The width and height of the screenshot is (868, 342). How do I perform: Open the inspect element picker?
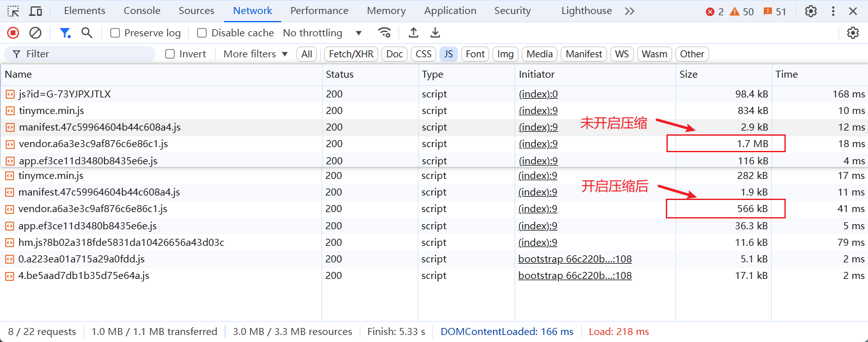(13, 11)
